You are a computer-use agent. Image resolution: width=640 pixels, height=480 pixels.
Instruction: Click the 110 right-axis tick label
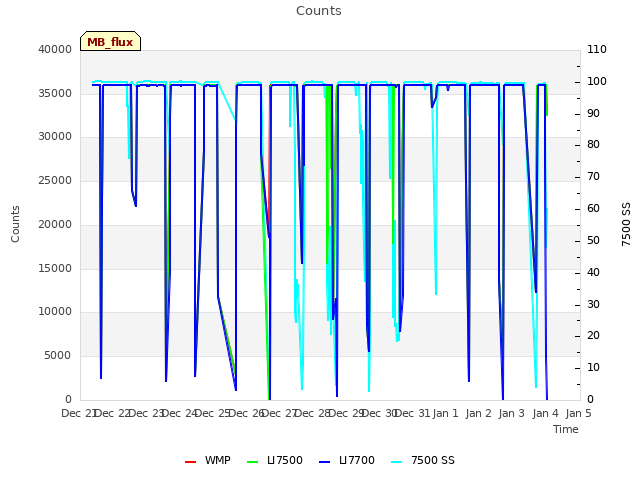click(x=597, y=49)
